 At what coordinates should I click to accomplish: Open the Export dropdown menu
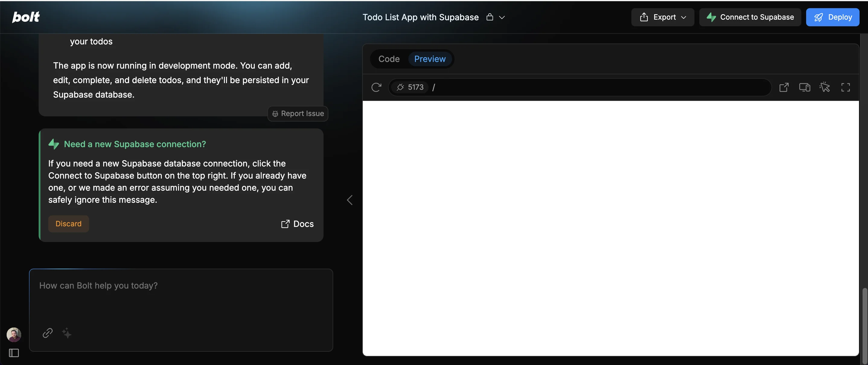pos(662,17)
